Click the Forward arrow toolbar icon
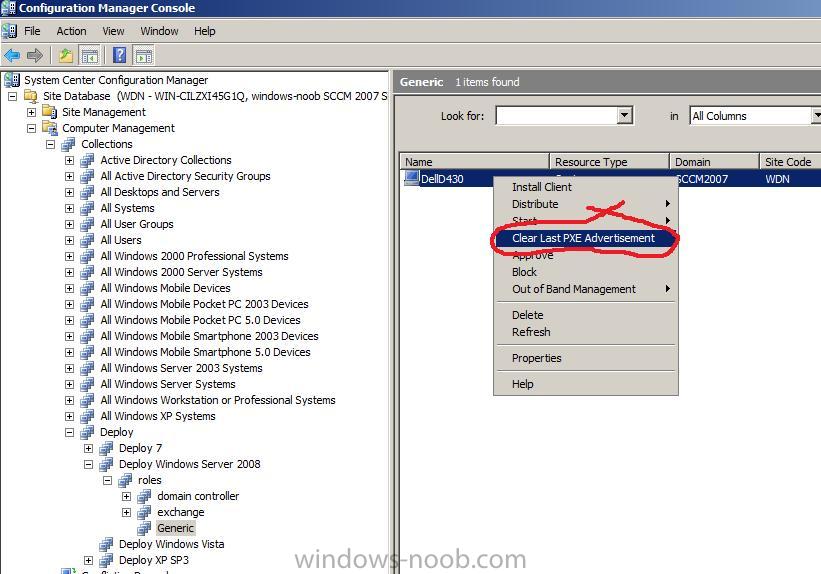The height and width of the screenshot is (574, 821). click(35, 55)
